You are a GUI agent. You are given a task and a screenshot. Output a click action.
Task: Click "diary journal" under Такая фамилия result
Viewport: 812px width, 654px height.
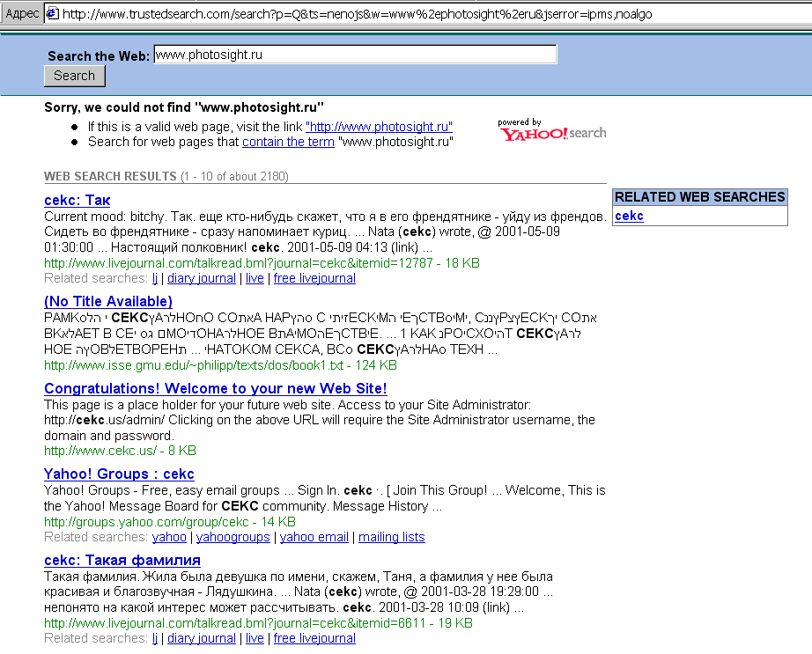pyautogui.click(x=202, y=638)
